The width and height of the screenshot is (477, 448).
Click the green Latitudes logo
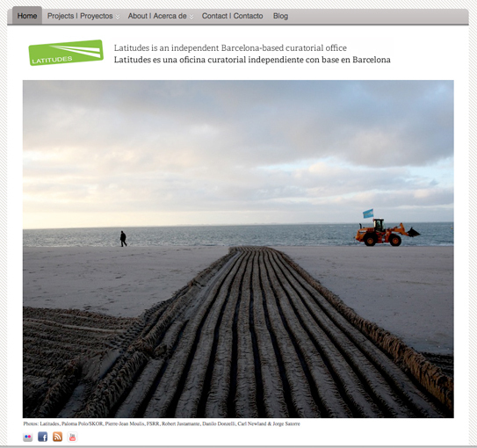pyautogui.click(x=66, y=53)
